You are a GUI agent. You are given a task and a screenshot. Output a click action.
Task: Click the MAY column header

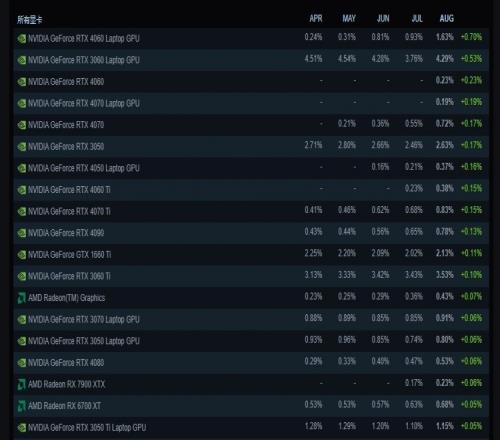[x=349, y=19]
